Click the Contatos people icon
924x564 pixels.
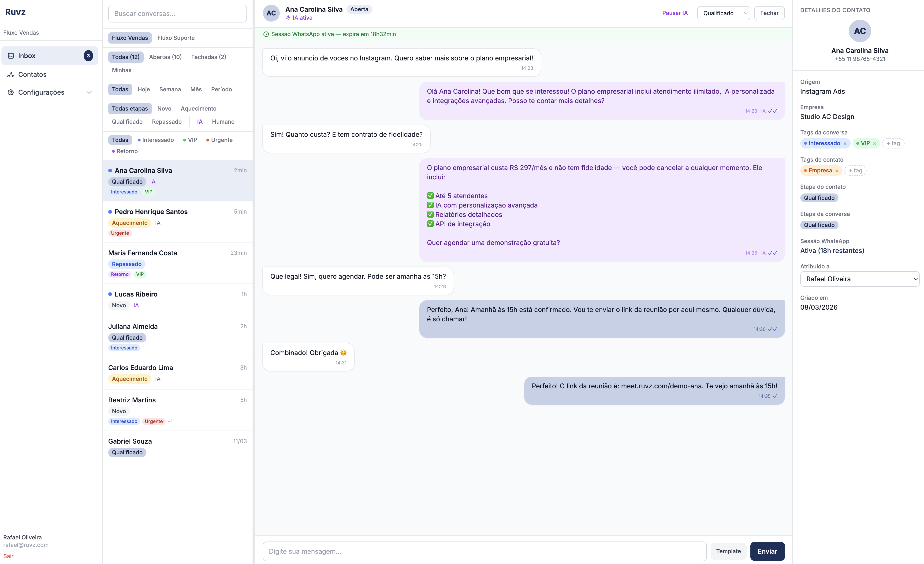(x=11, y=75)
